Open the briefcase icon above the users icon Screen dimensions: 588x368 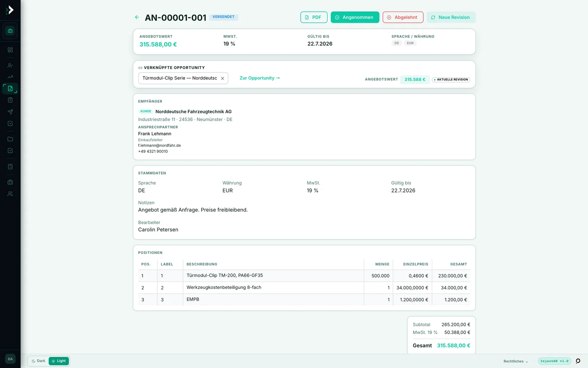click(10, 182)
